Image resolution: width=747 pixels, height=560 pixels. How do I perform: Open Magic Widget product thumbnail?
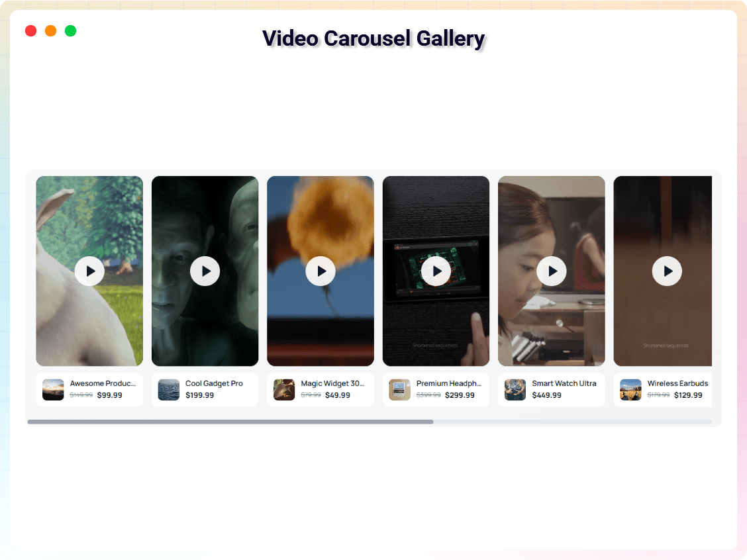pyautogui.click(x=284, y=389)
